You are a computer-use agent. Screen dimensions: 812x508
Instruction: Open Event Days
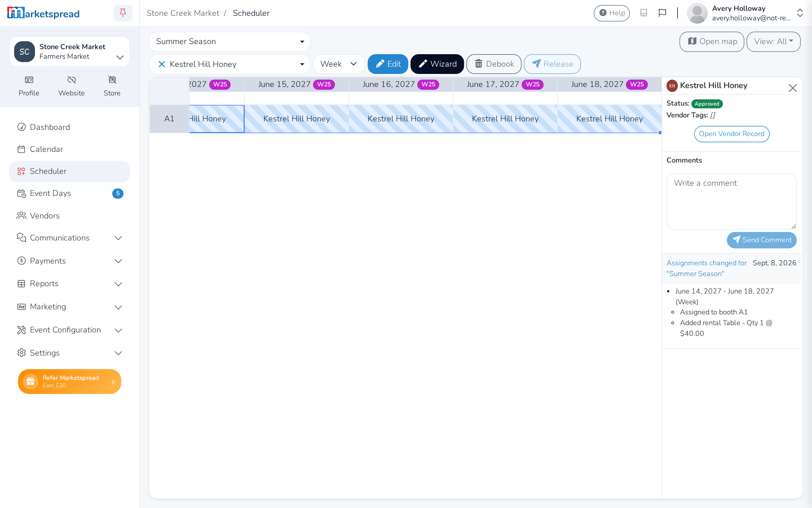point(70,194)
